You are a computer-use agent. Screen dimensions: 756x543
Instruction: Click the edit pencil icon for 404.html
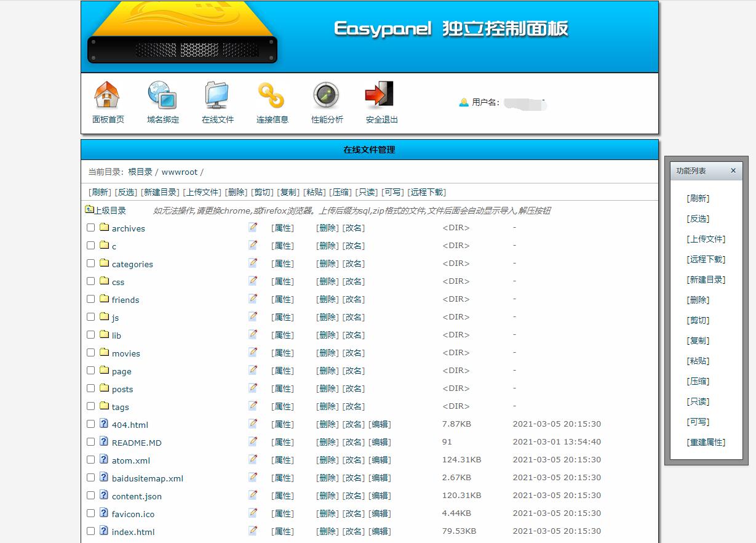[x=253, y=424]
